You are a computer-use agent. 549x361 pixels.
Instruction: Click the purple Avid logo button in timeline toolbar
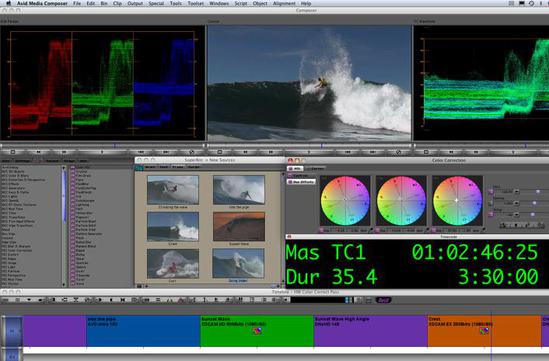pos(383,300)
